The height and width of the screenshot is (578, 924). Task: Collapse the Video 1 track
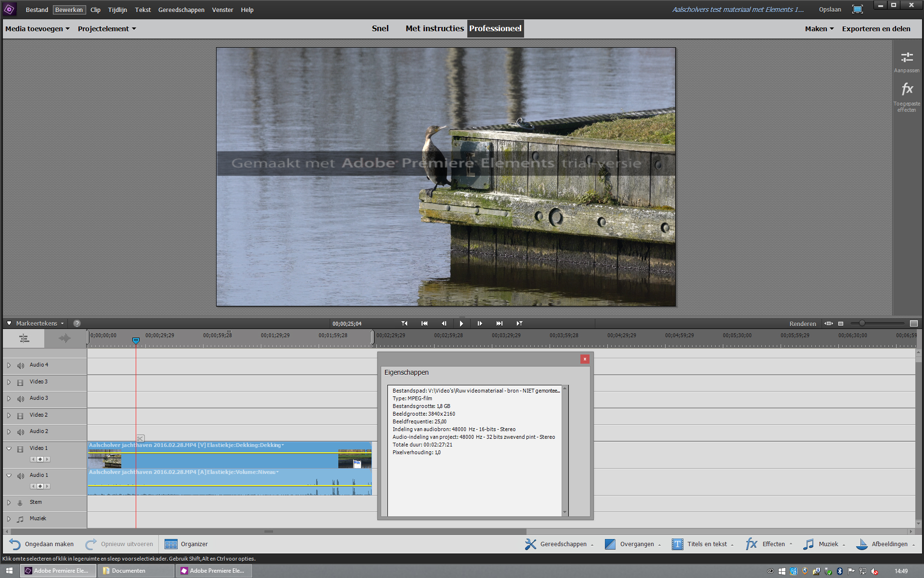(9, 448)
